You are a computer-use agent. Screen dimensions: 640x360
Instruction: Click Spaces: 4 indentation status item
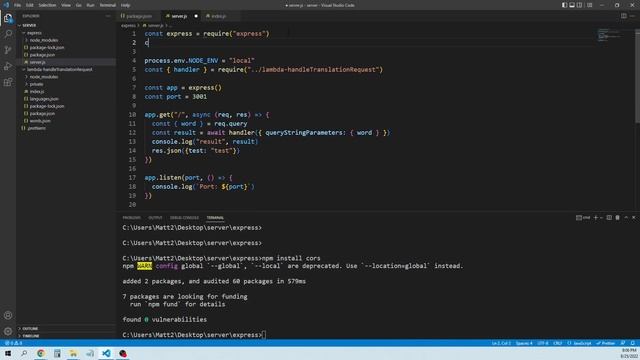524,343
